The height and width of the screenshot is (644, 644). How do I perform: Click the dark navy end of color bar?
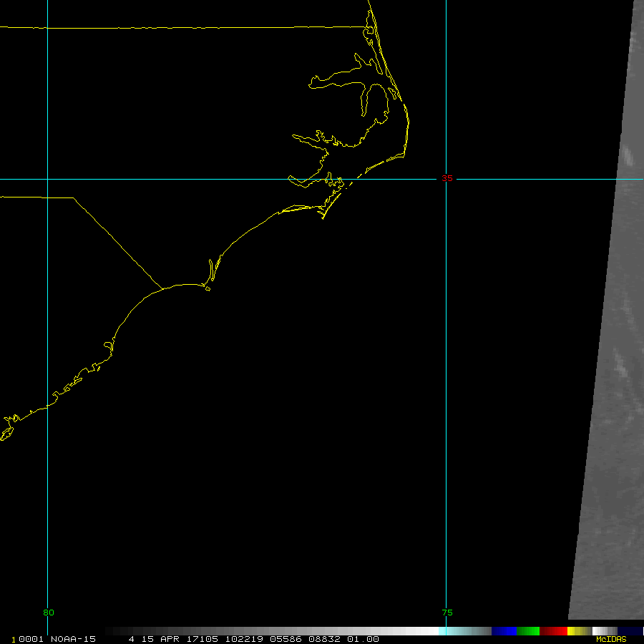click(x=631, y=631)
